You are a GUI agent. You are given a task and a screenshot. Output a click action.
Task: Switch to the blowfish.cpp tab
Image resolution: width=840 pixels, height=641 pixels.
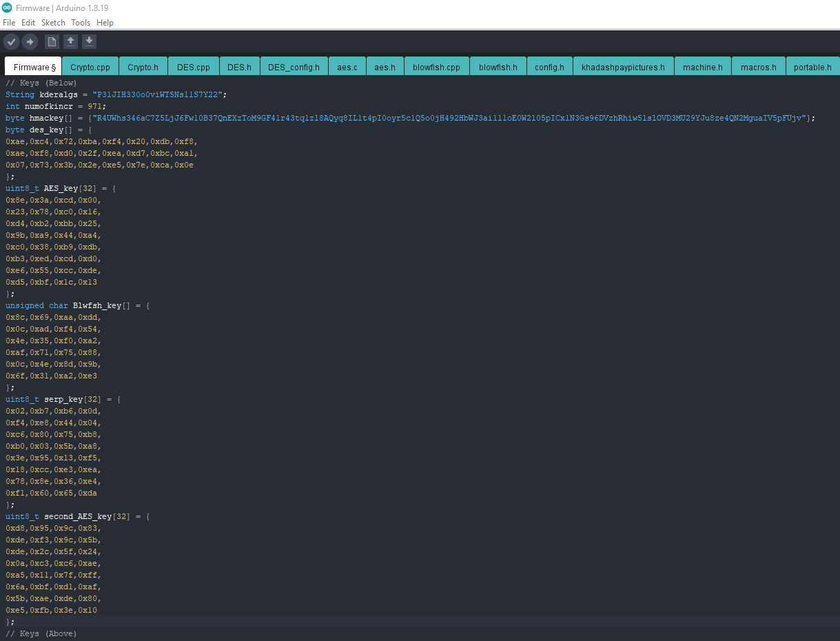click(437, 67)
